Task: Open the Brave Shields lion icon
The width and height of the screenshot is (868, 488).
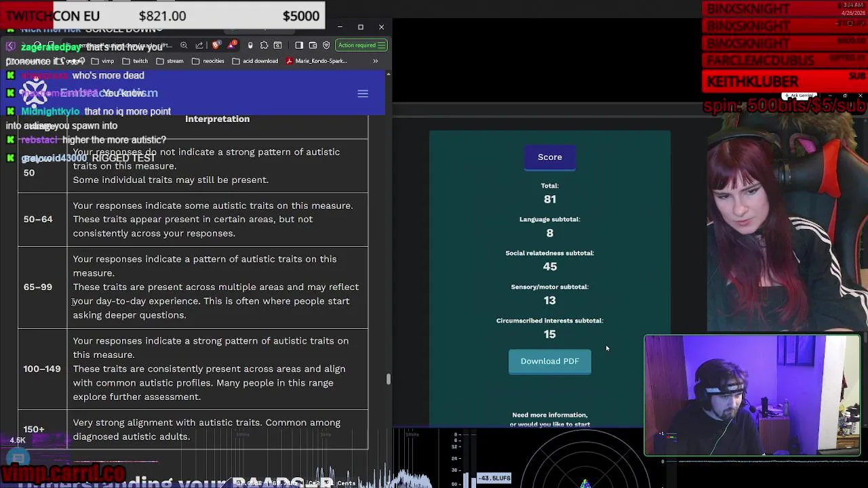Action: 216,45
